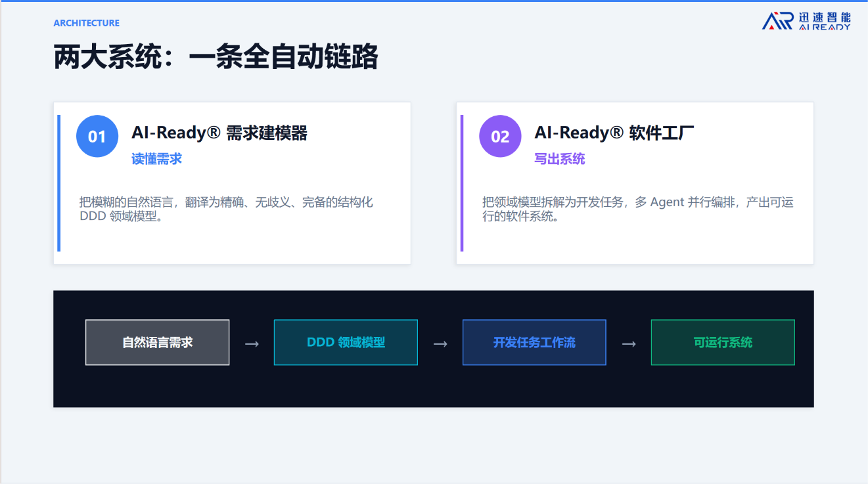This screenshot has height=484, width=868.
Task: Select the 自然语言需求 flow box
Action: 158,342
